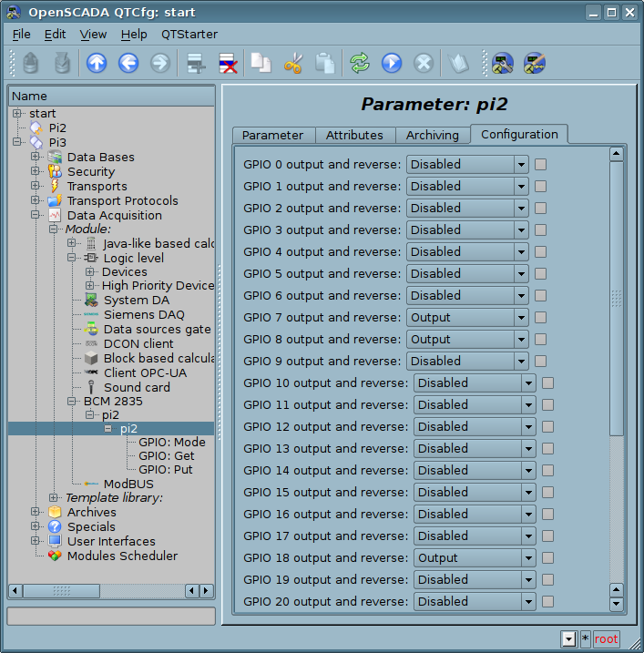Open the QTStarter menu
Viewport: 644px width, 653px height.
click(x=189, y=34)
